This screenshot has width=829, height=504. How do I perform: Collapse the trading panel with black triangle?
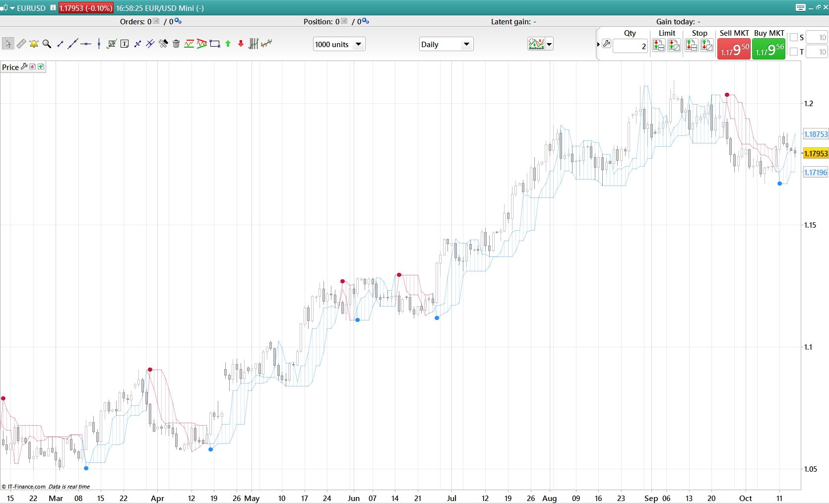pyautogui.click(x=598, y=44)
